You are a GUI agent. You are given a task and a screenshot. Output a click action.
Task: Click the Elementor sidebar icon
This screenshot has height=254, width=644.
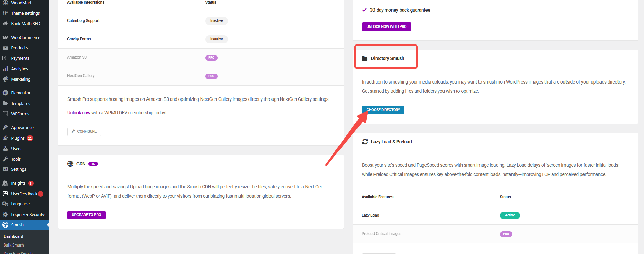tap(5, 93)
